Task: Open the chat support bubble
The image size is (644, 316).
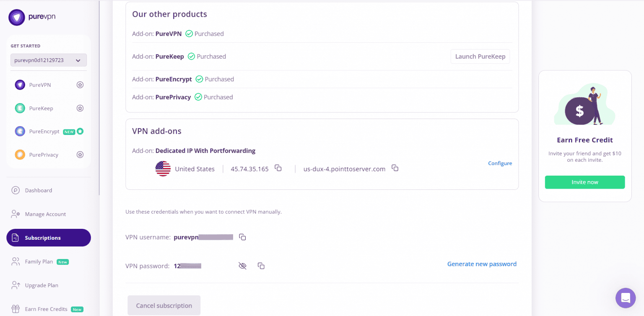Action: pyautogui.click(x=626, y=298)
